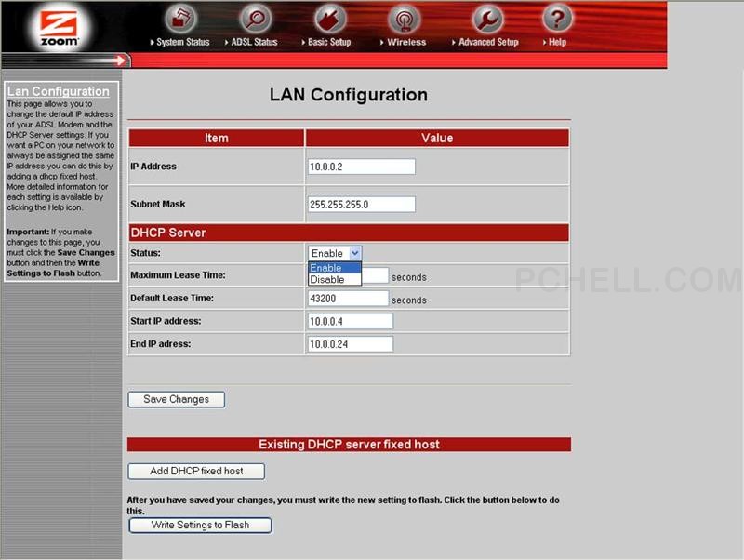Image resolution: width=744 pixels, height=560 pixels.
Task: Click the IP Address input field
Action: [361, 167]
